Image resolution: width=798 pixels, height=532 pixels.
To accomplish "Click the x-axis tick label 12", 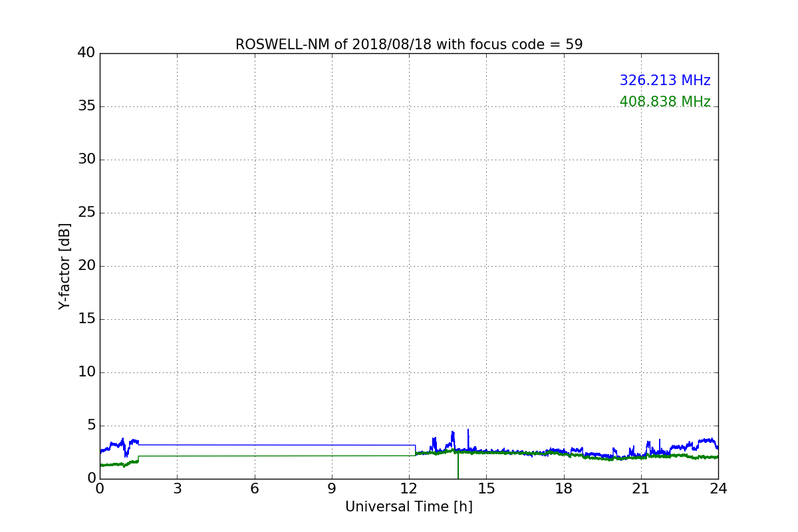I will [409, 488].
